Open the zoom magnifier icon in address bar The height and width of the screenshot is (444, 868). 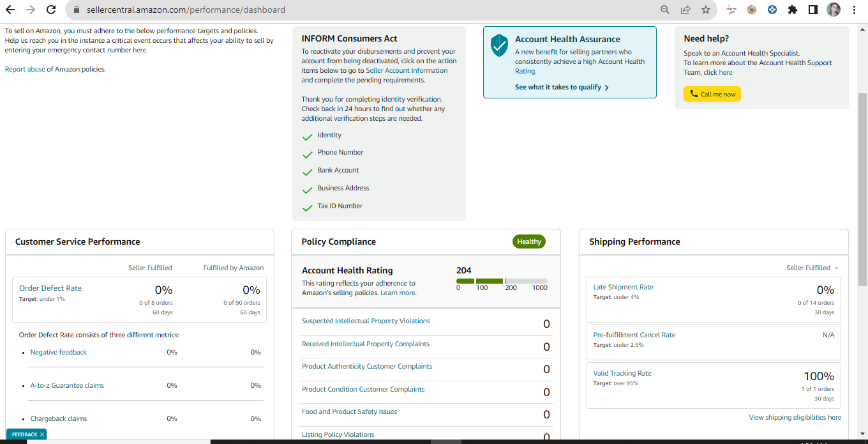(x=665, y=10)
